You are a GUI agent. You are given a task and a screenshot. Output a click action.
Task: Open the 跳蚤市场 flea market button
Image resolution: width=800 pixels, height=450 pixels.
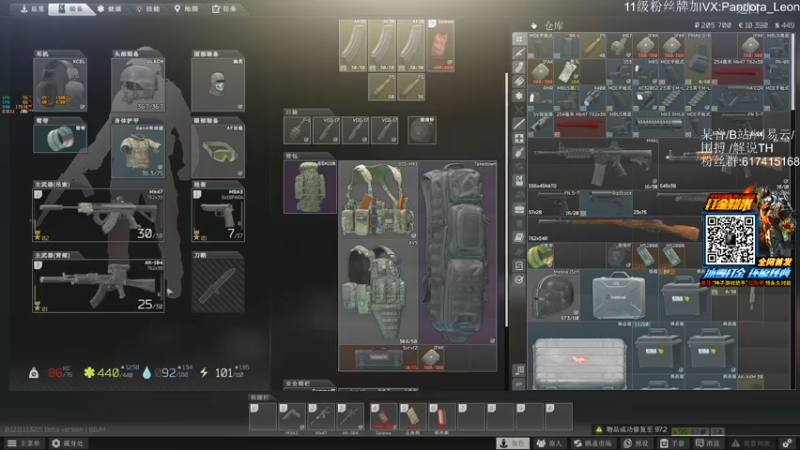(x=592, y=443)
